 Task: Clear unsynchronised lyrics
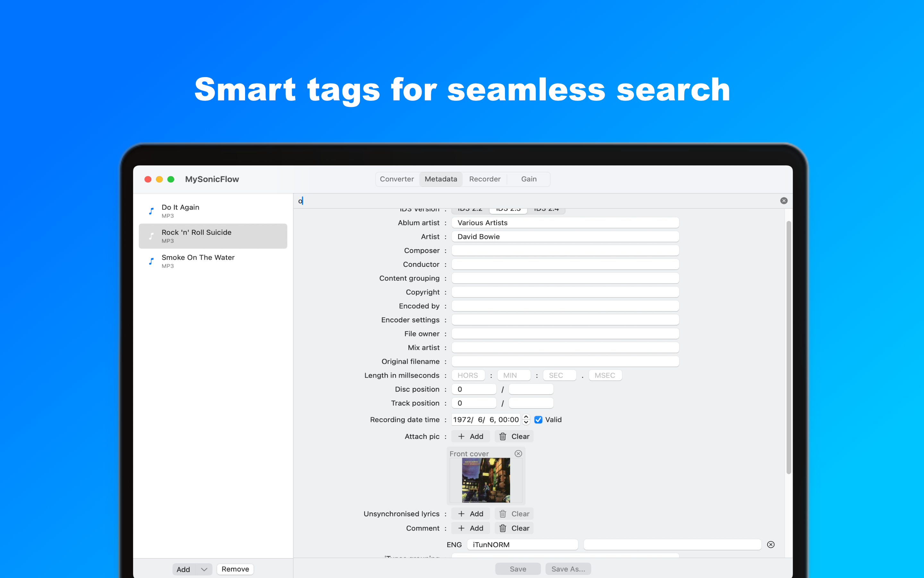pyautogui.click(x=514, y=514)
